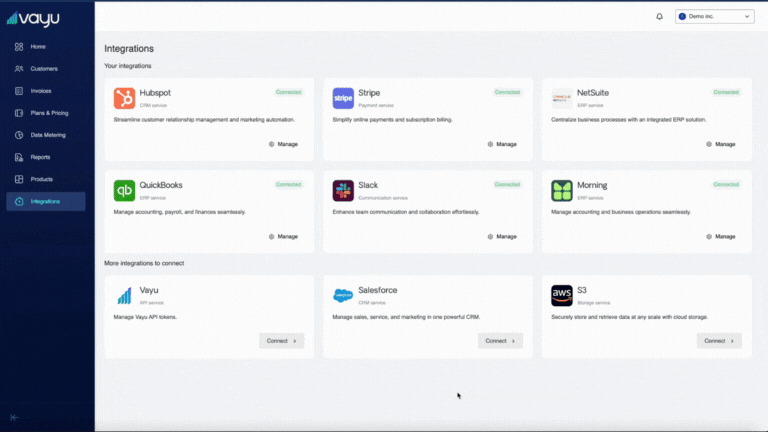Click the gear icon on Slack card

click(x=490, y=237)
